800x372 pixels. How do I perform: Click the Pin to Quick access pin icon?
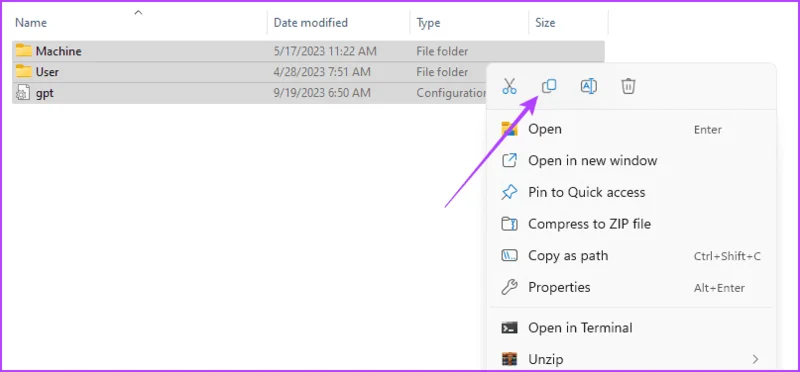(509, 192)
